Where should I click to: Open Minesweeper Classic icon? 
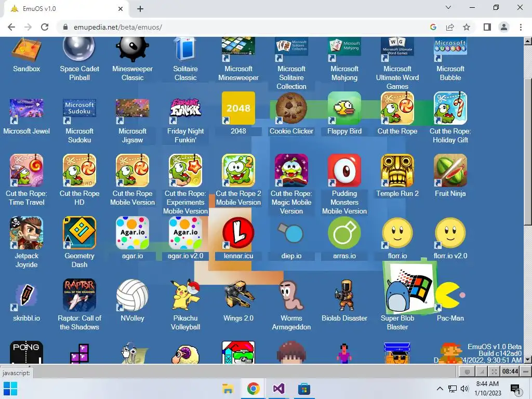point(132,50)
